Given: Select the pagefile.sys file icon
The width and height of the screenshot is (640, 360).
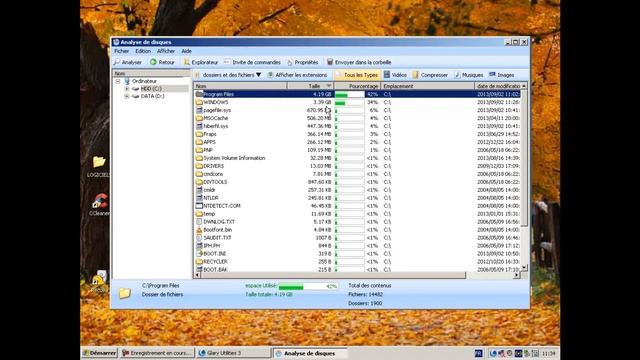Looking at the screenshot, I should (199, 110).
